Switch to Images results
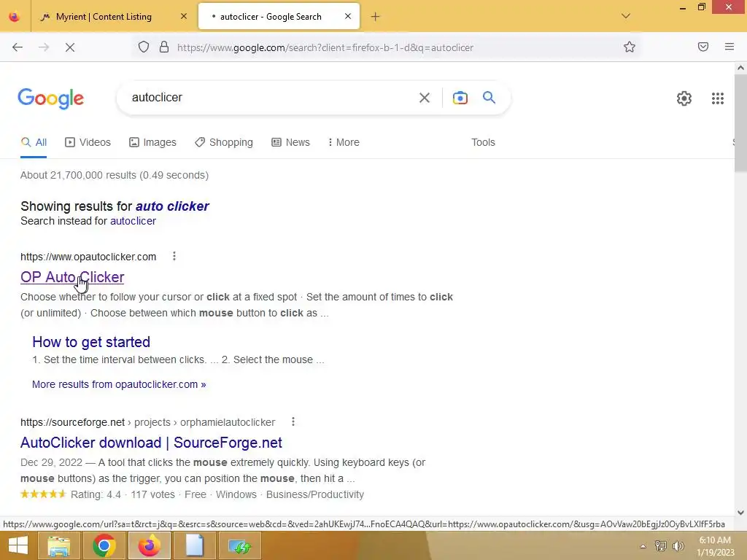 [x=153, y=142]
